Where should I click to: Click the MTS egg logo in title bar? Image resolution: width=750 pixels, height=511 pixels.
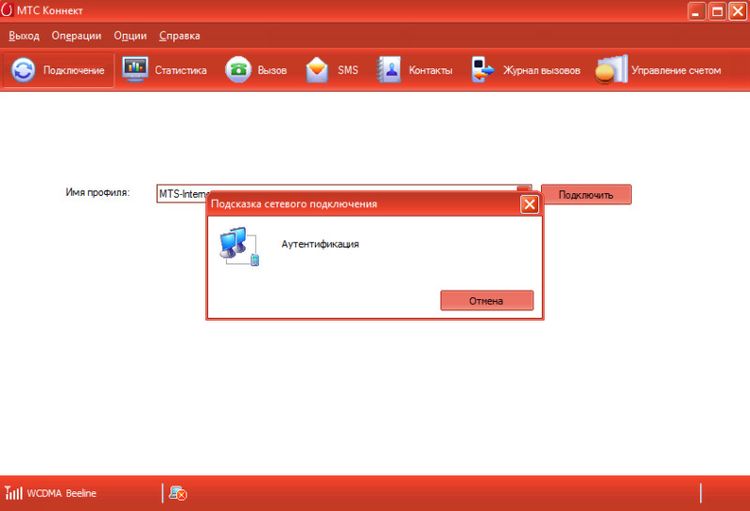point(7,10)
